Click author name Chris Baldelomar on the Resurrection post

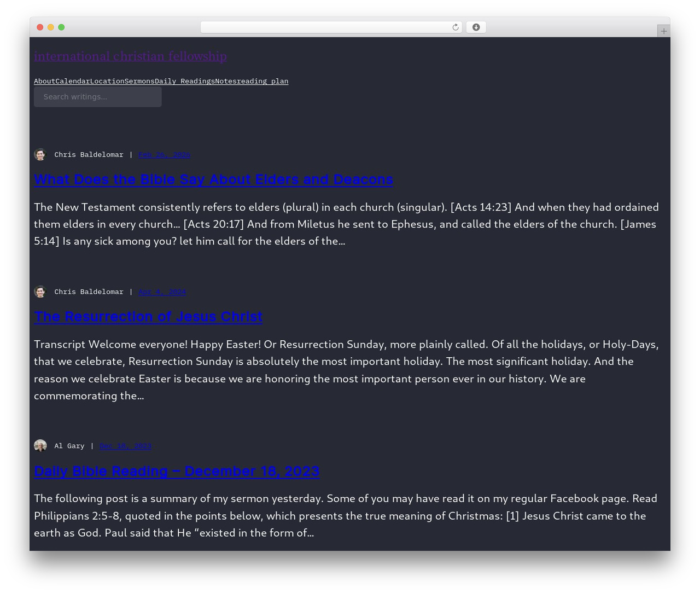click(89, 292)
